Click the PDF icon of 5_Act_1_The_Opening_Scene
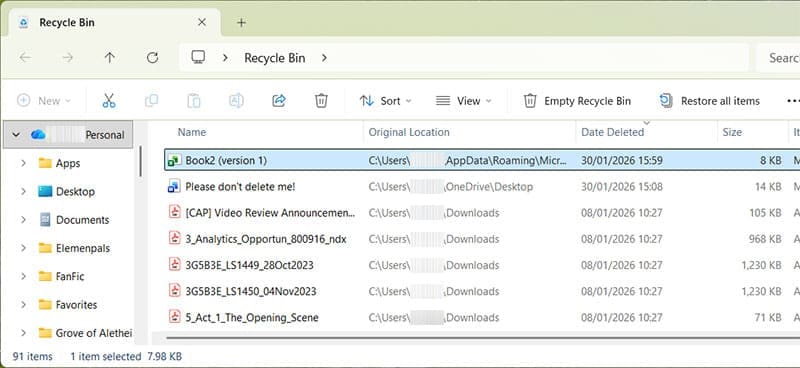 pos(175,317)
